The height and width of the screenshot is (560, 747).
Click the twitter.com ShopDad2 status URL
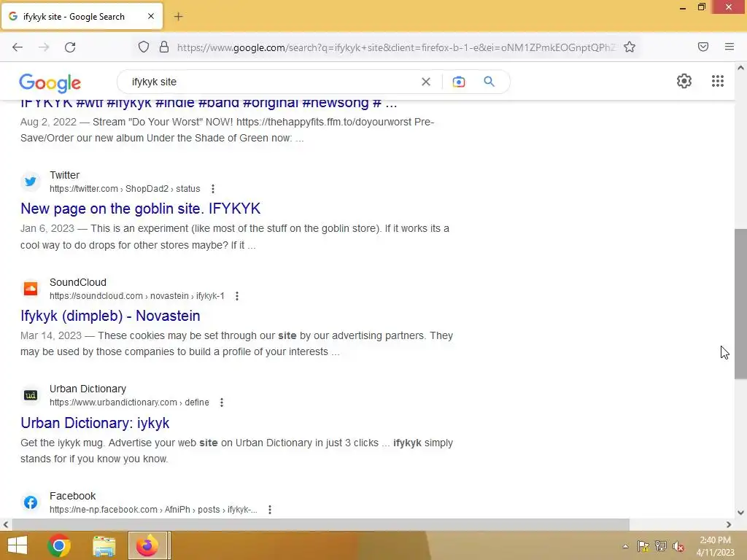click(x=125, y=189)
